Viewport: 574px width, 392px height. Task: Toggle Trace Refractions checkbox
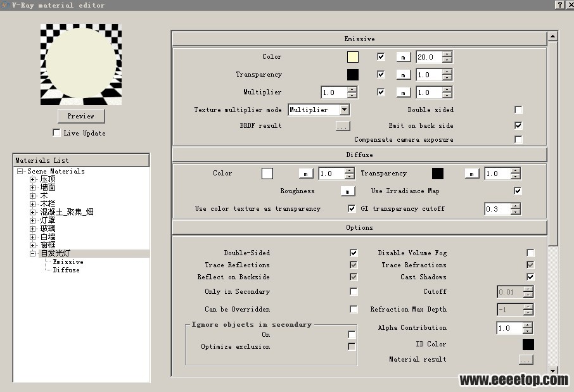point(530,265)
